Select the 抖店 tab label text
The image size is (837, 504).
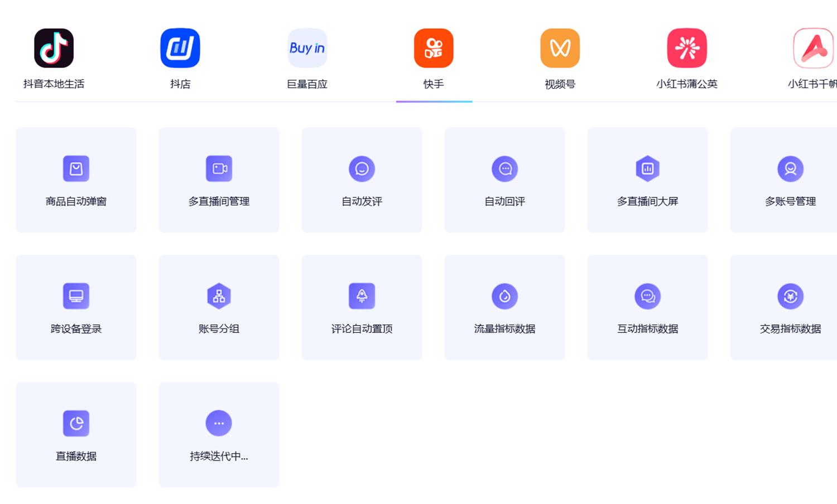pos(180,84)
